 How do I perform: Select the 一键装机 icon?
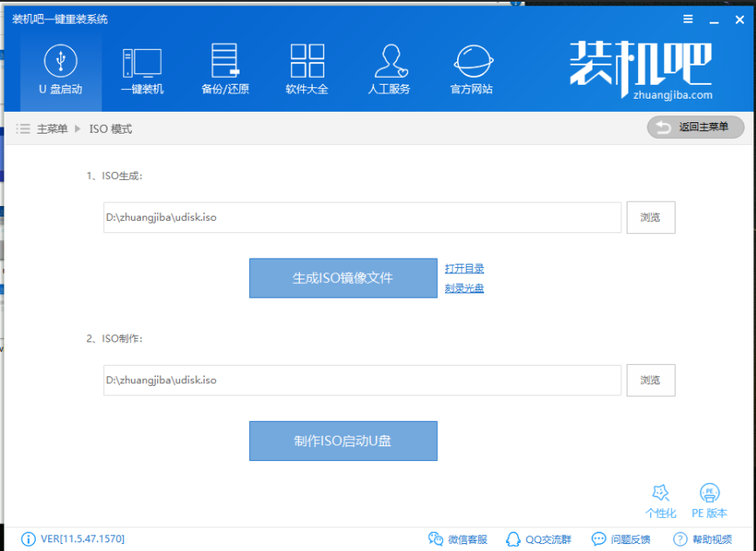pyautogui.click(x=142, y=70)
